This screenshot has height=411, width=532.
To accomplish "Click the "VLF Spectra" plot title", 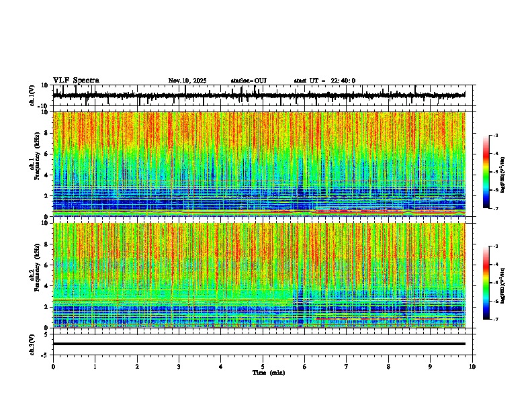I will 76,81.
